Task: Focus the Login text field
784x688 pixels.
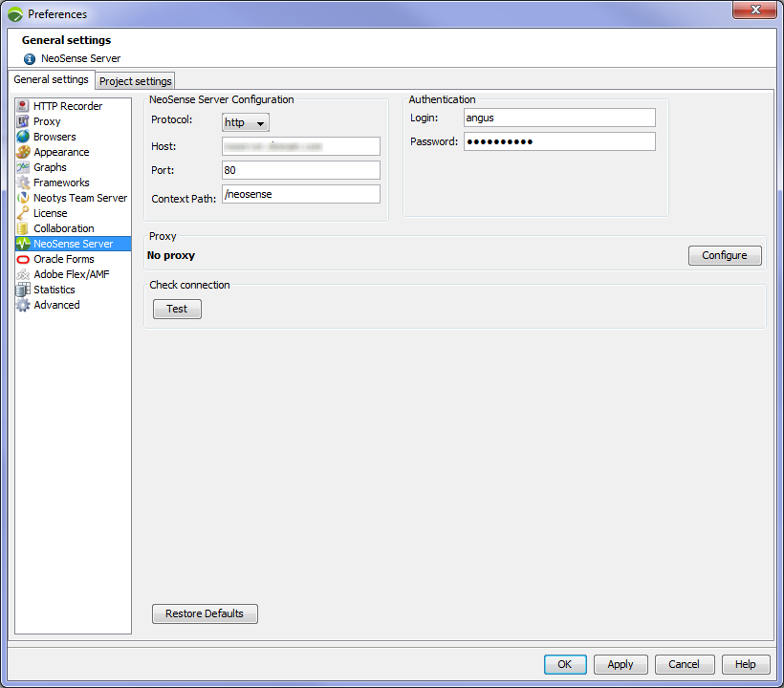Action: click(559, 118)
